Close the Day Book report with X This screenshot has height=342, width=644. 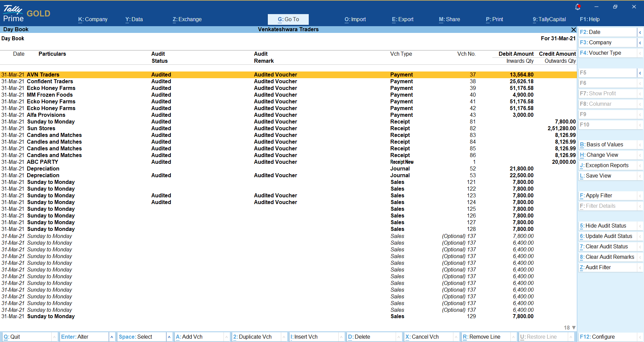(x=574, y=30)
